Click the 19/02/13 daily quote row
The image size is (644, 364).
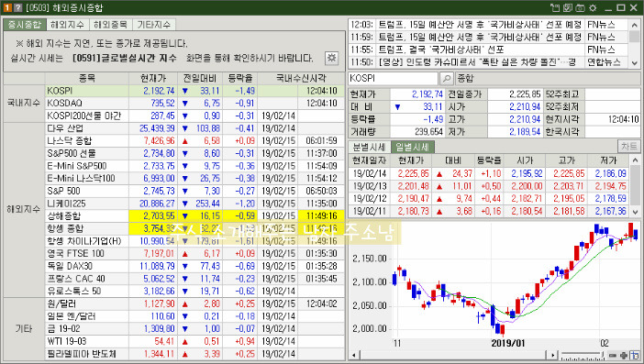click(x=489, y=186)
